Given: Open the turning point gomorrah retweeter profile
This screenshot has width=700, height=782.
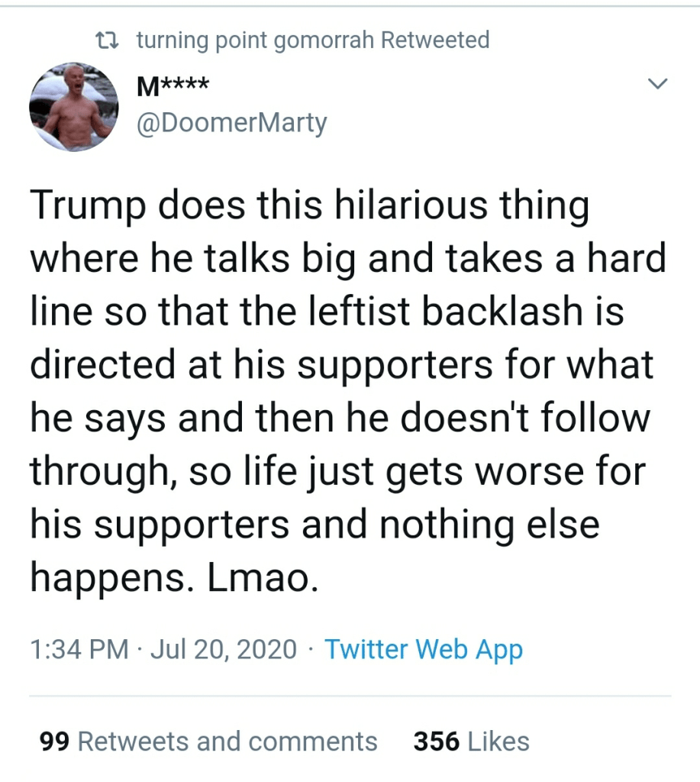Looking at the screenshot, I should pyautogui.click(x=255, y=40).
